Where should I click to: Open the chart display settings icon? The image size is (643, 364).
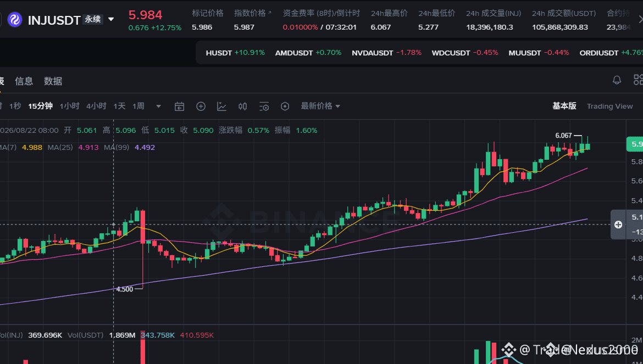coord(264,107)
